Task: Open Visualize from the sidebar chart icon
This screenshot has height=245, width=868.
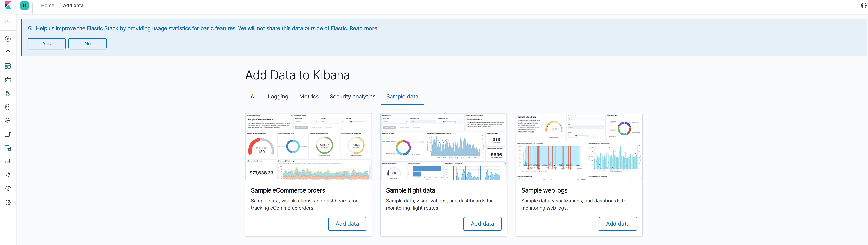Action: tap(8, 53)
